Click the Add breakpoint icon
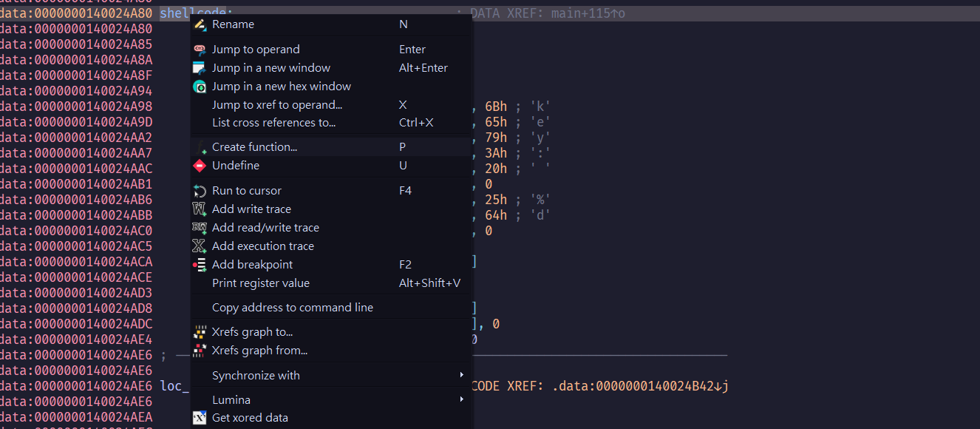980x429 pixels. tap(200, 265)
